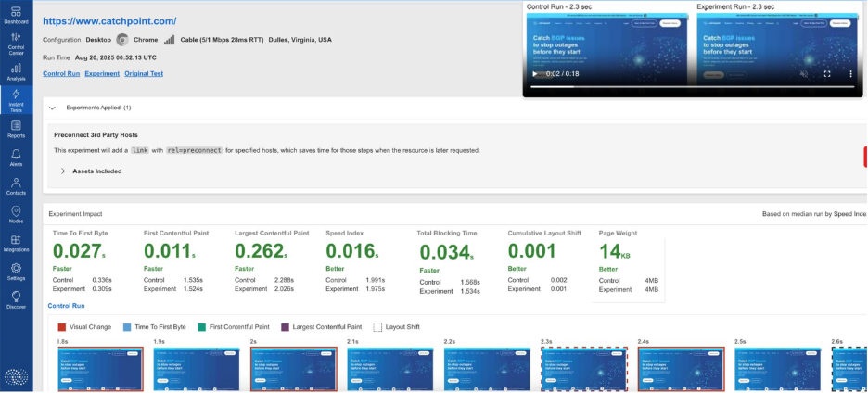Enter fullscreen on the video
This screenshot has height=393, width=868.
pyautogui.click(x=827, y=73)
